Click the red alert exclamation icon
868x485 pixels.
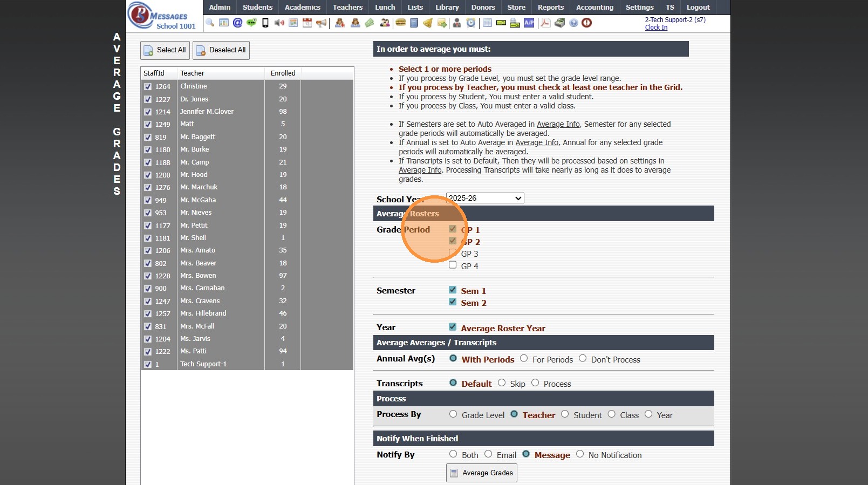click(x=587, y=23)
